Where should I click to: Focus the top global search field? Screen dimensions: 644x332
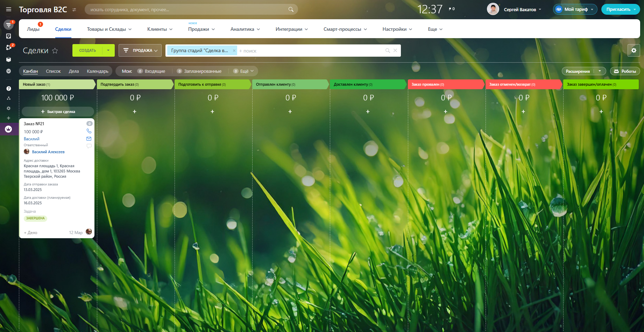coord(191,9)
